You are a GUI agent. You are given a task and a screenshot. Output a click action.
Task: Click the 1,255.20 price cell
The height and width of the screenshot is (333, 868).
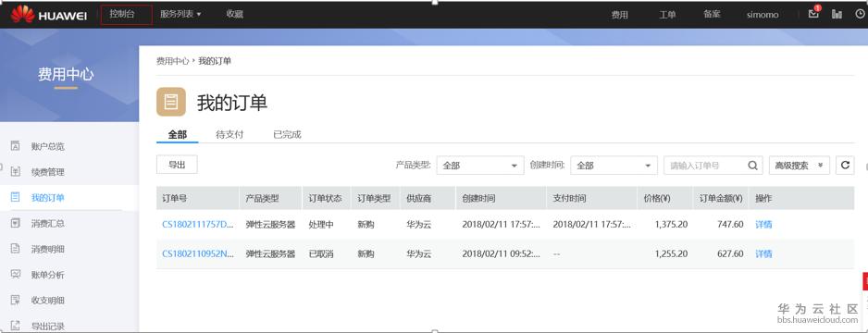[x=671, y=253]
